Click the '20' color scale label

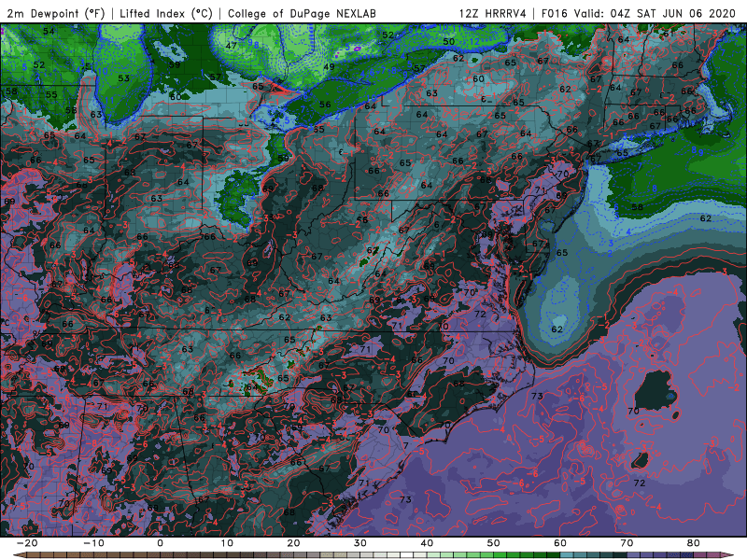pyautogui.click(x=293, y=543)
